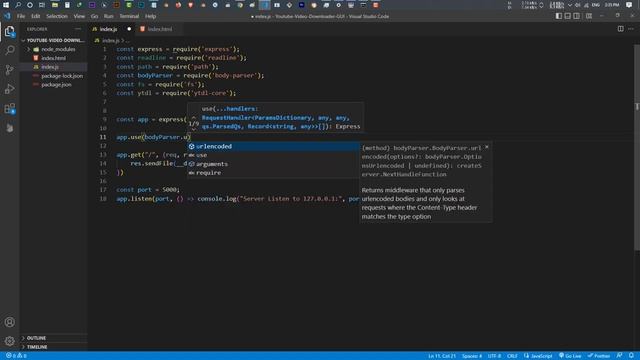
Task: Click Prettier in status bar
Action: point(599,356)
